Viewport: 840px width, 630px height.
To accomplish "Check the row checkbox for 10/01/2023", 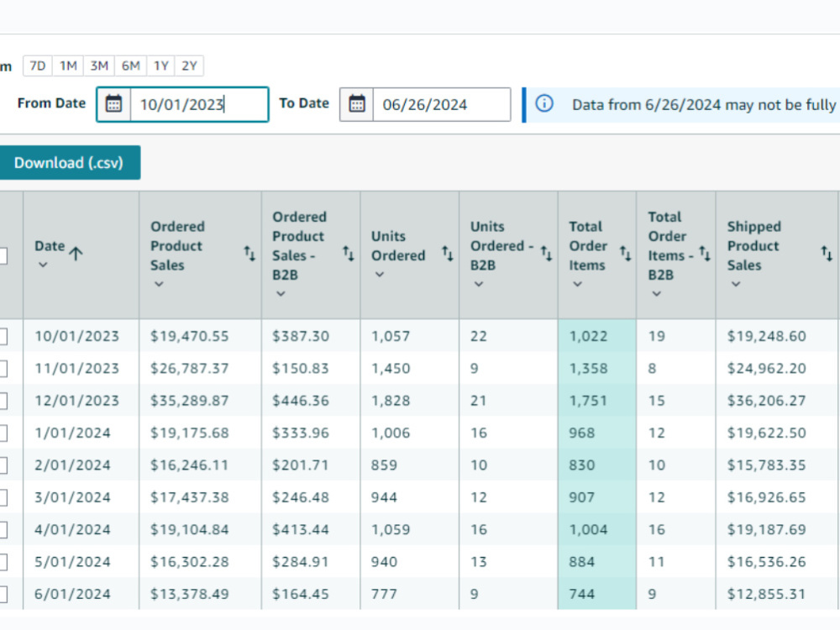I will tap(2, 337).
